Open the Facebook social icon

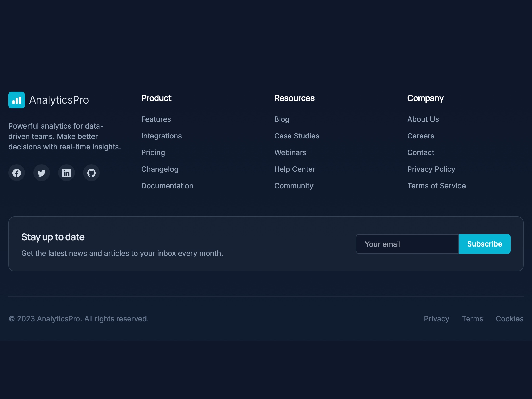coord(16,172)
